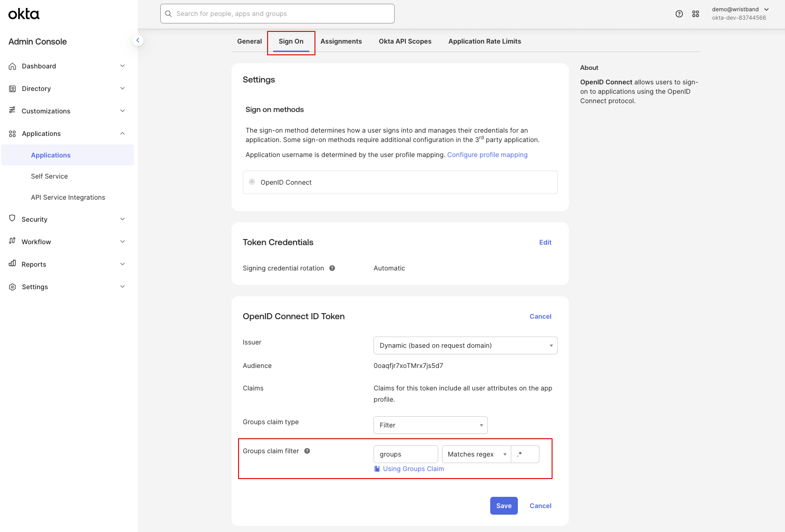The height and width of the screenshot is (532, 785).
Task: Click the Workflow icon in sidebar
Action: pos(13,241)
